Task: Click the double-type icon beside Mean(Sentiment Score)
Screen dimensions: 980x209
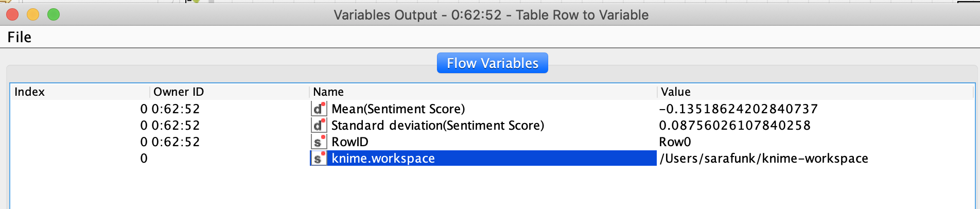Action: [319, 109]
